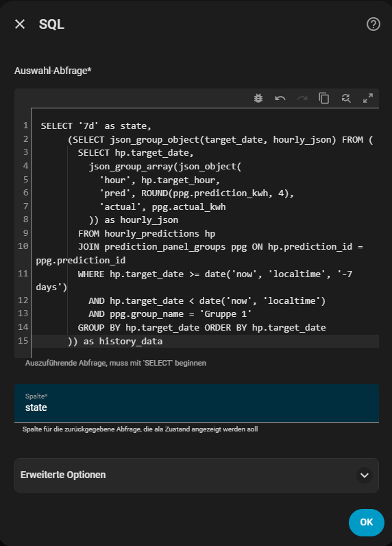Expand Erweiterte Optionen section
The image size is (392, 546).
(x=197, y=475)
